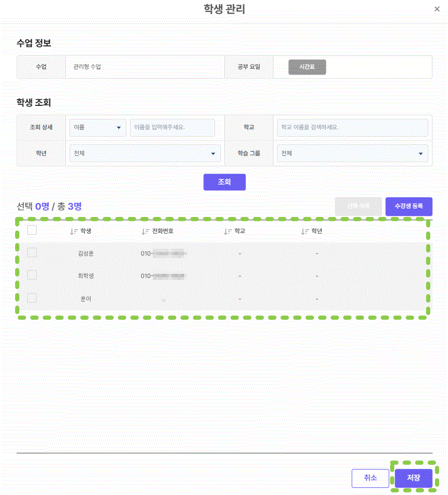Expand the 학습 그룹 dropdown

pos(352,153)
